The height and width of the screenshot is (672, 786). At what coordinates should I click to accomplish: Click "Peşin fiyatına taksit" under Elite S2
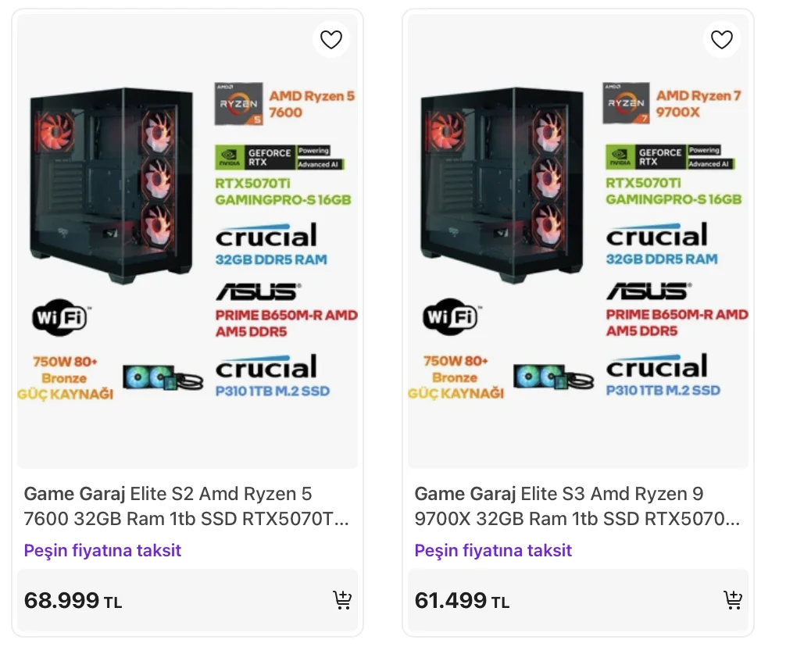coord(102,550)
